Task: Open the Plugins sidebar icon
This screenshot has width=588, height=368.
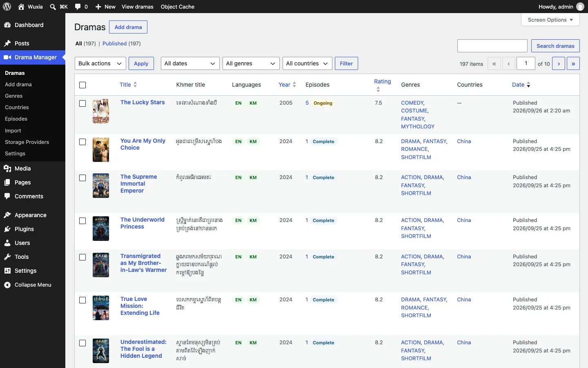Action: pos(7,229)
